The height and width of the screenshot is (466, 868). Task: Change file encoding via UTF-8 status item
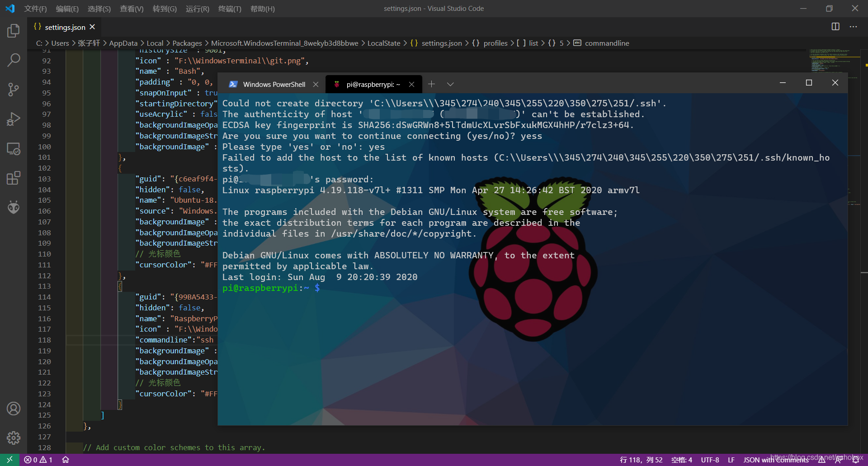(710, 460)
